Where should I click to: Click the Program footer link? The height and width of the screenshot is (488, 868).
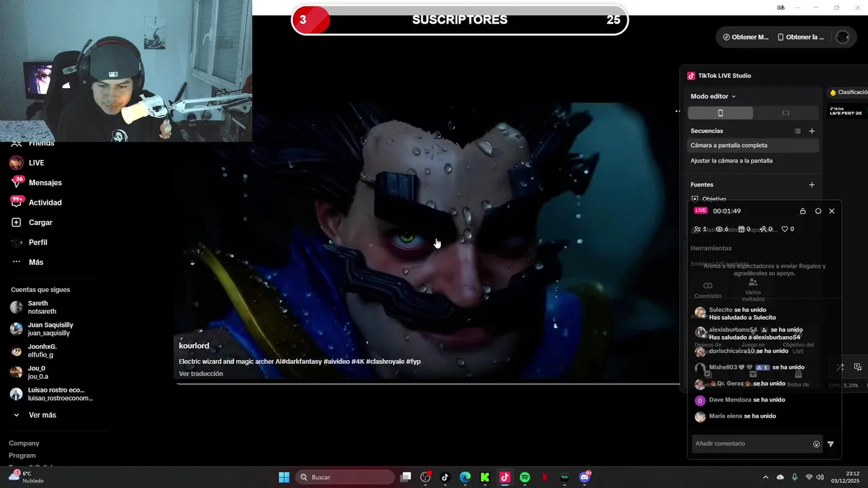click(22, 455)
